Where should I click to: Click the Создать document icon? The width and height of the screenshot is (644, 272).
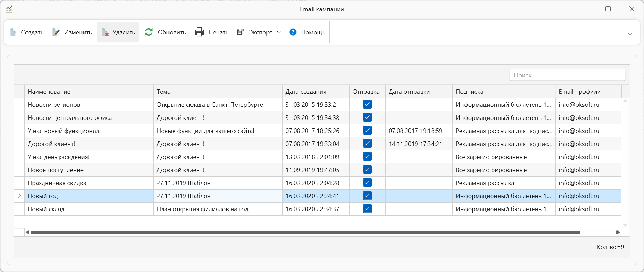coord(13,32)
